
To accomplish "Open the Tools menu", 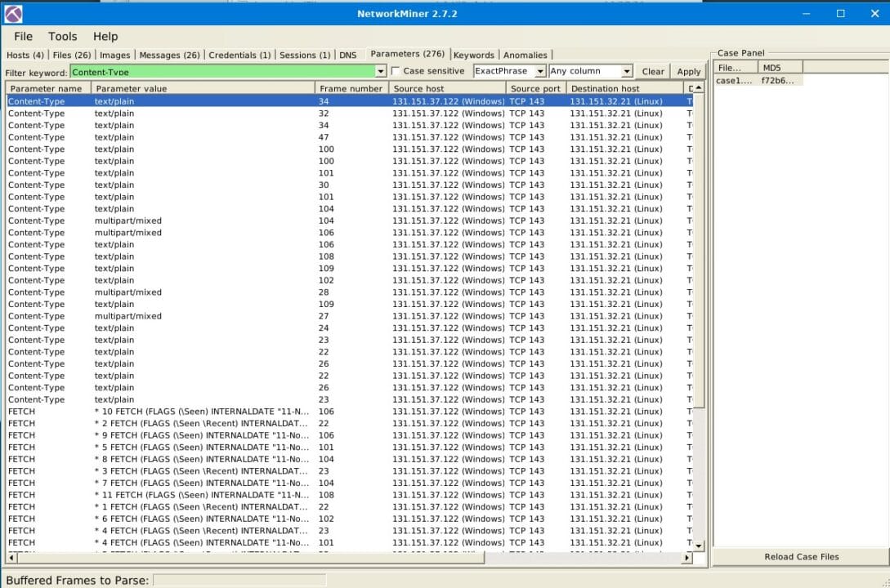I will coord(62,36).
